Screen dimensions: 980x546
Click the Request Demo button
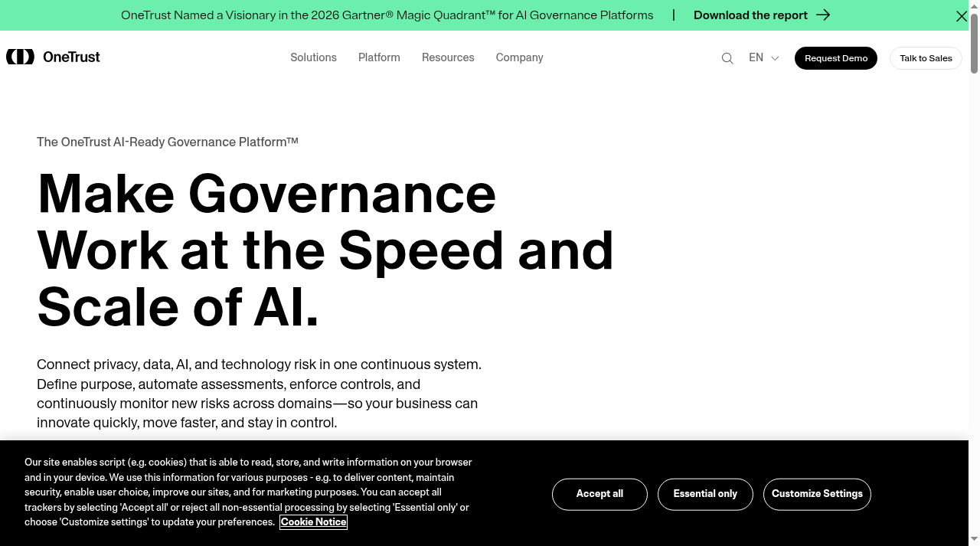[836, 58]
